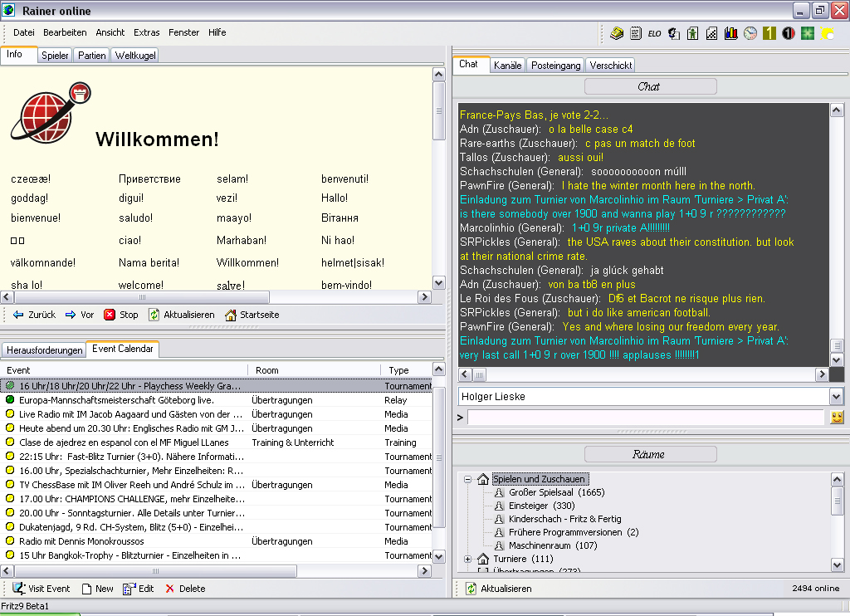This screenshot has width=850, height=616.
Task: Go to Startseite home icon
Action: [x=231, y=315]
